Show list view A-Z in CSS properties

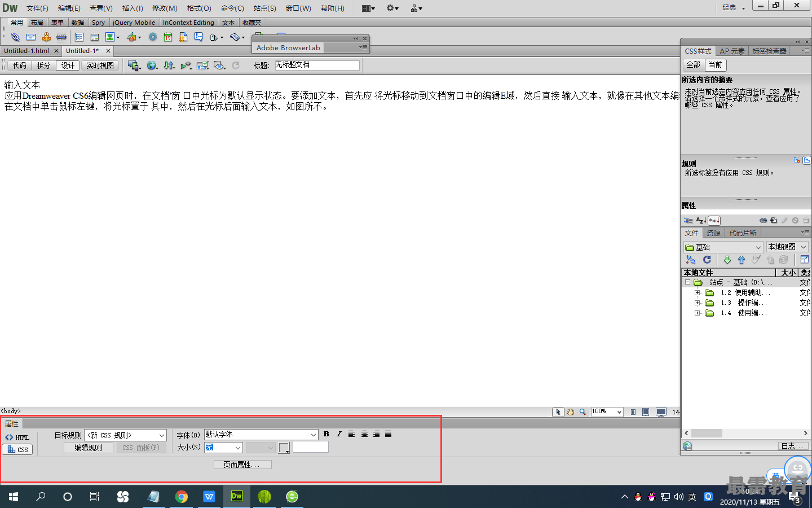pos(701,220)
